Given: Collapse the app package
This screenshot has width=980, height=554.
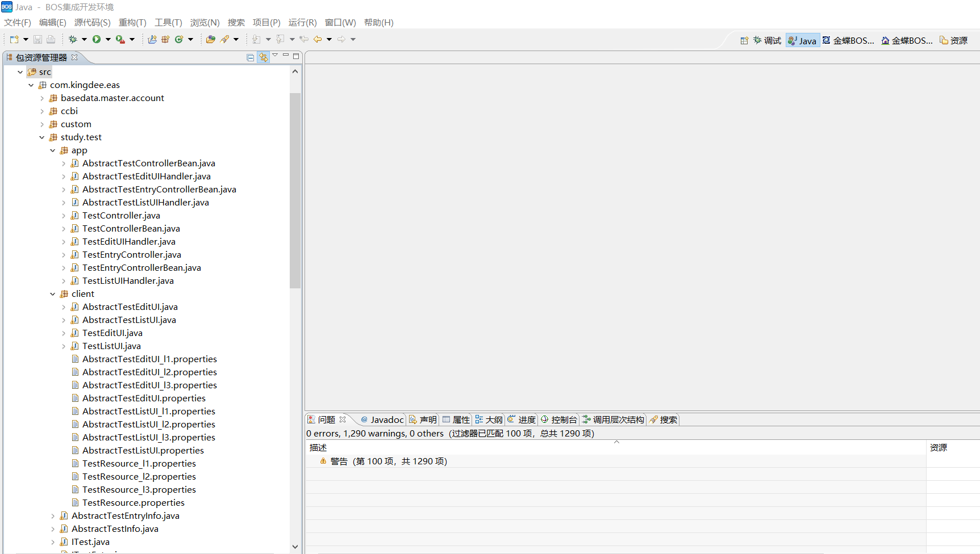Looking at the screenshot, I should click(x=53, y=150).
